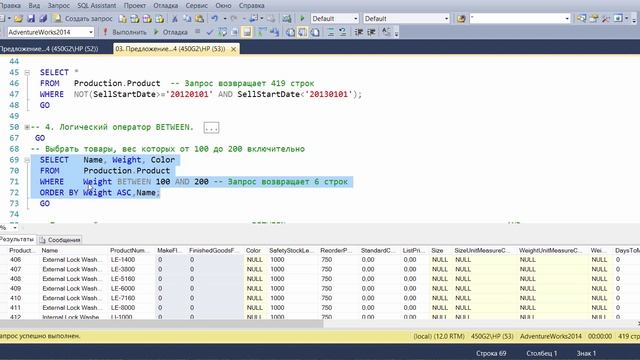Copy the selected text
The image size is (640, 360).
click(187, 19)
